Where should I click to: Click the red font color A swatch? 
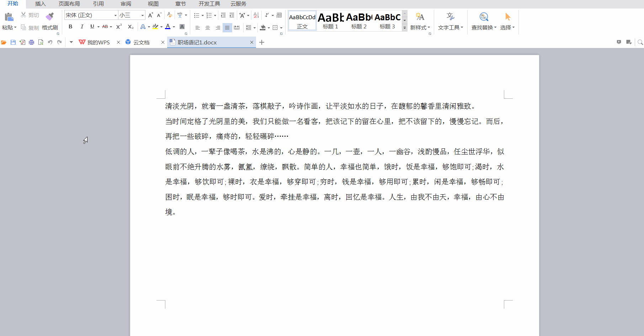168,27
